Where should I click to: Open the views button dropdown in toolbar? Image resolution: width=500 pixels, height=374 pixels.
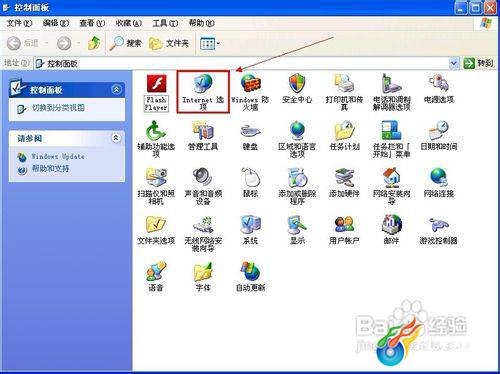218,43
